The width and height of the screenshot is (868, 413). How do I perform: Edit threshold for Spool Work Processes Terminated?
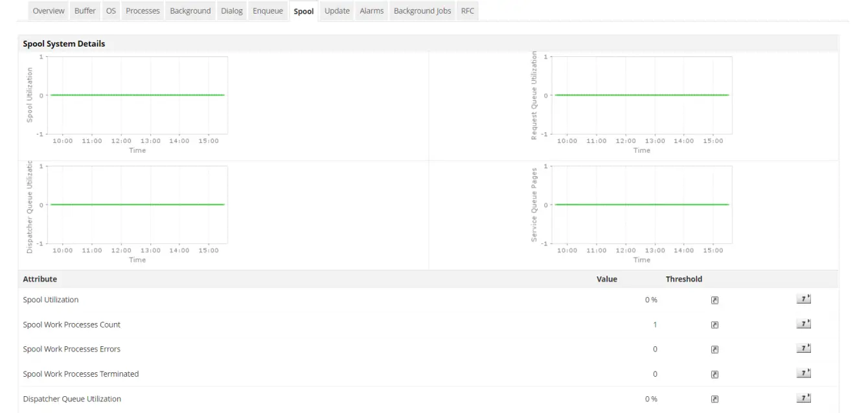click(x=713, y=374)
